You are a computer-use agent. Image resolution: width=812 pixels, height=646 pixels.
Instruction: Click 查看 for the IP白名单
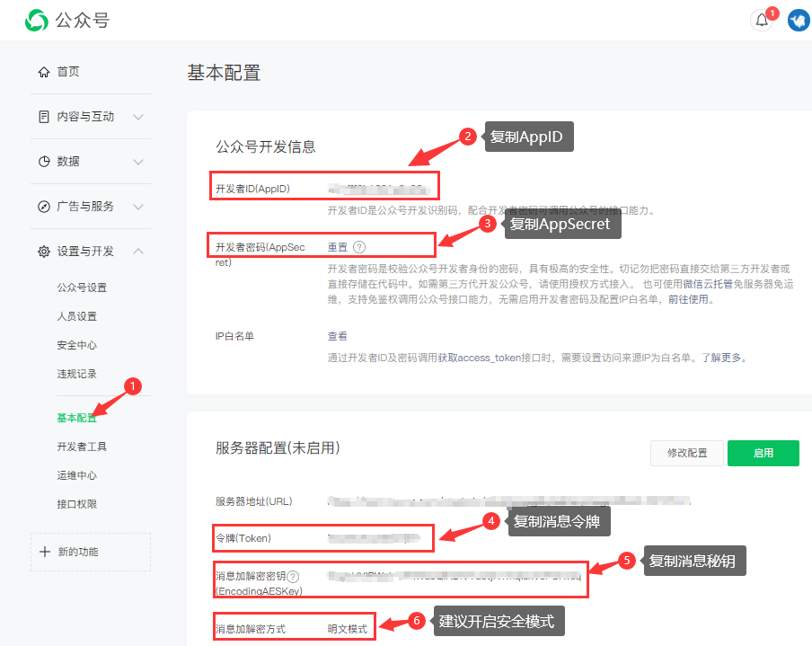click(x=338, y=336)
